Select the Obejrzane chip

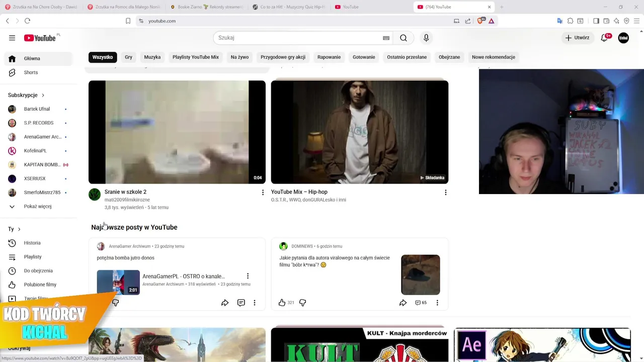(449, 57)
